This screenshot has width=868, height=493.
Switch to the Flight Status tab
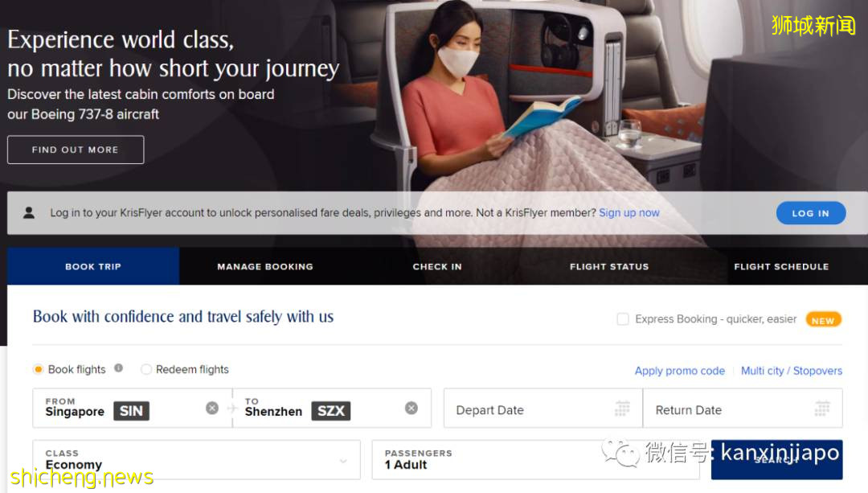click(609, 266)
